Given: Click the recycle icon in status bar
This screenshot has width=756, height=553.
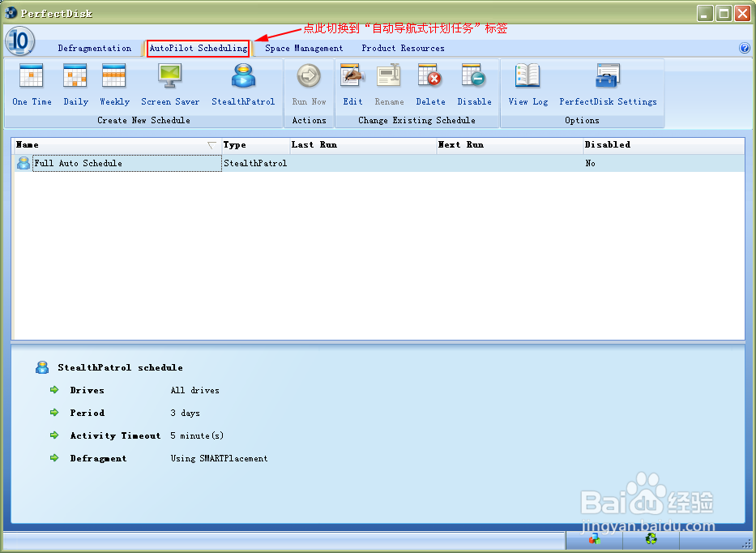Looking at the screenshot, I should pyautogui.click(x=651, y=538).
